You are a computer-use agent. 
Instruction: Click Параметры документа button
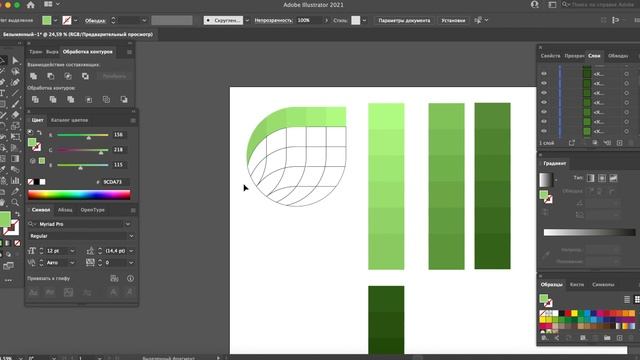point(404,20)
